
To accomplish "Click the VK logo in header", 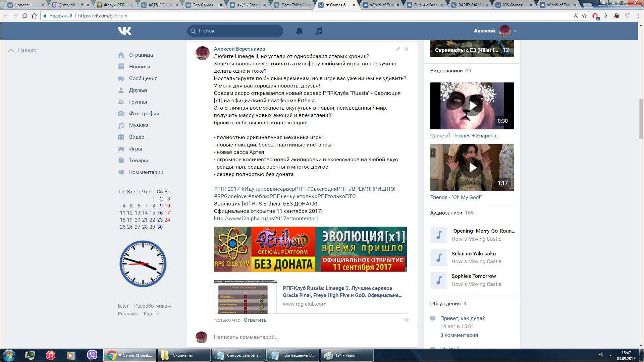I will (x=124, y=31).
